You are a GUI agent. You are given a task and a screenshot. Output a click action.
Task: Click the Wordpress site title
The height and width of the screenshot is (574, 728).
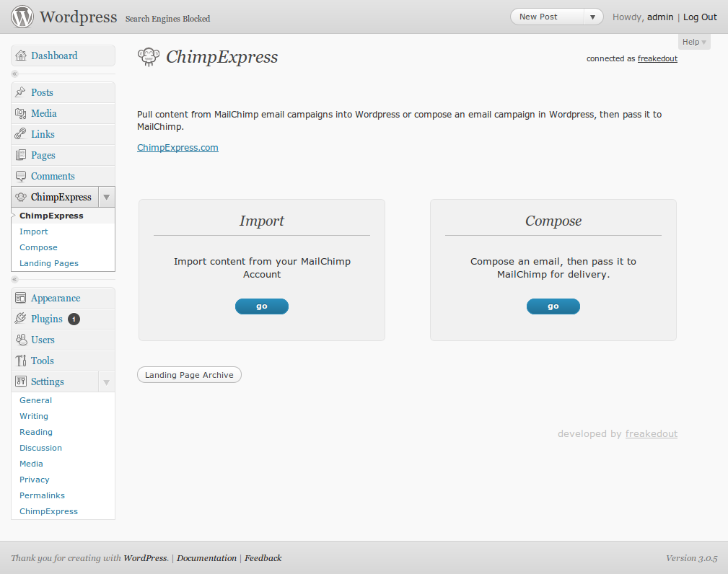pos(79,17)
